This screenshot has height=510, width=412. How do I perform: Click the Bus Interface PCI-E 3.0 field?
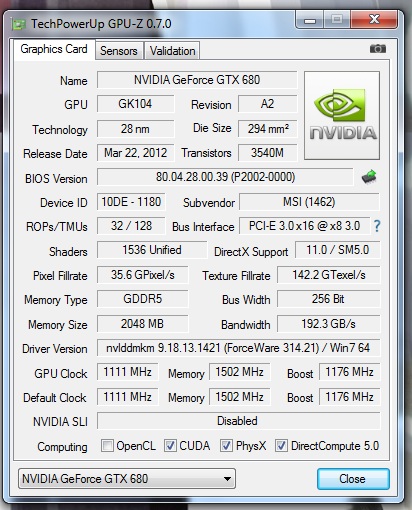click(x=304, y=226)
